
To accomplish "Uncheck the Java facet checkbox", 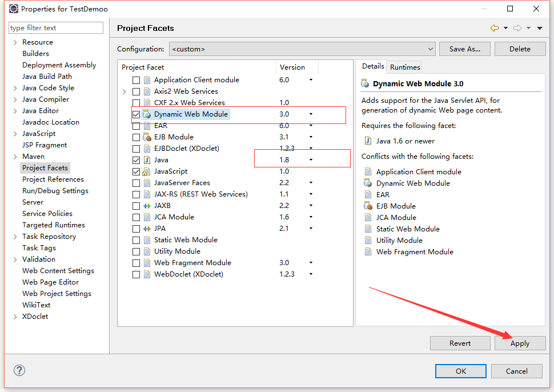I will tap(136, 160).
